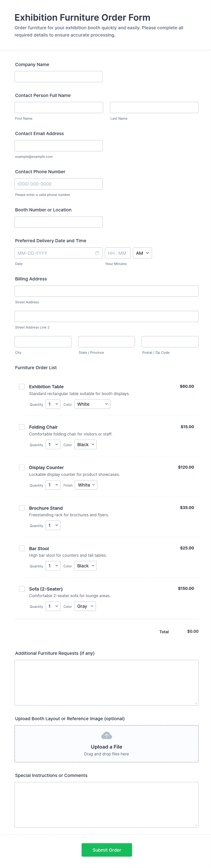Screen dimensions: 211x868
Task: Open the AM/PM dropdown
Action: coord(142,253)
